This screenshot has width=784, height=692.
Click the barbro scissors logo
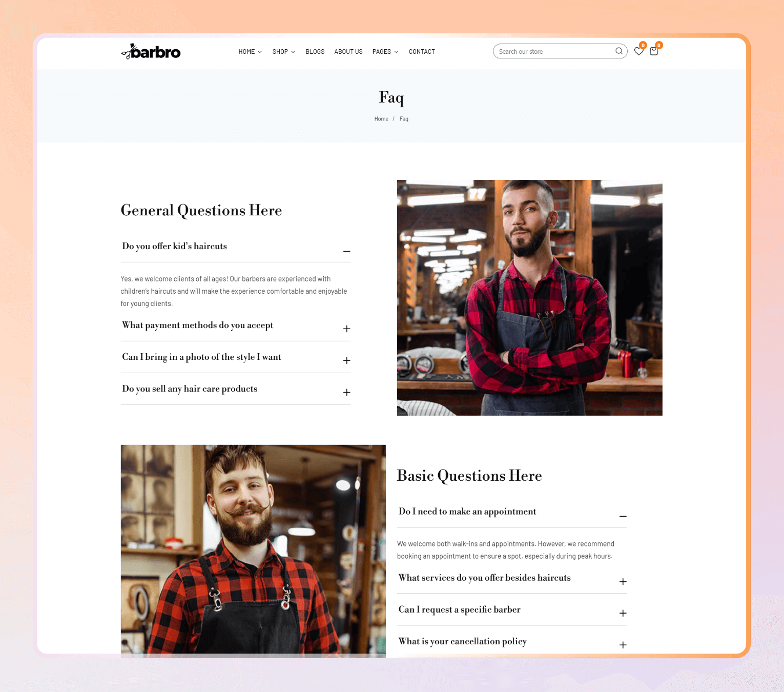pos(151,51)
